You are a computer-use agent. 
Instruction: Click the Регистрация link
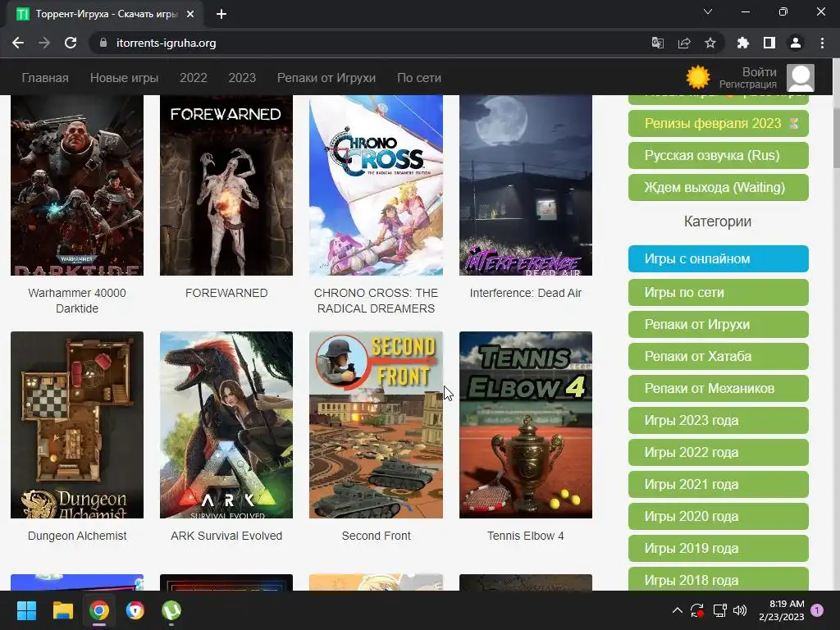748,84
